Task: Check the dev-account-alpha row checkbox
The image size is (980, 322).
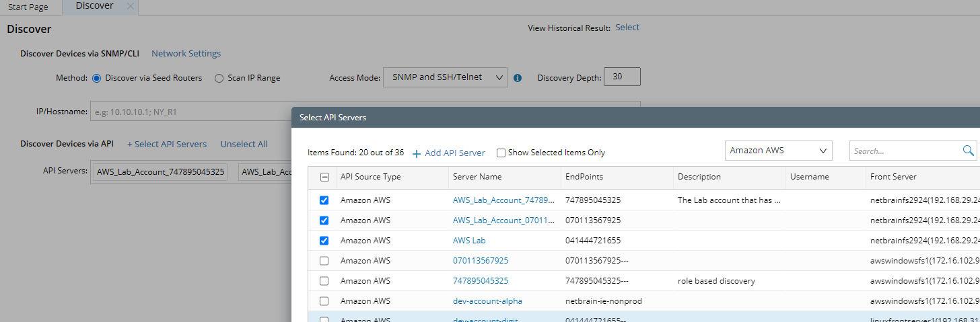Action: coord(324,300)
